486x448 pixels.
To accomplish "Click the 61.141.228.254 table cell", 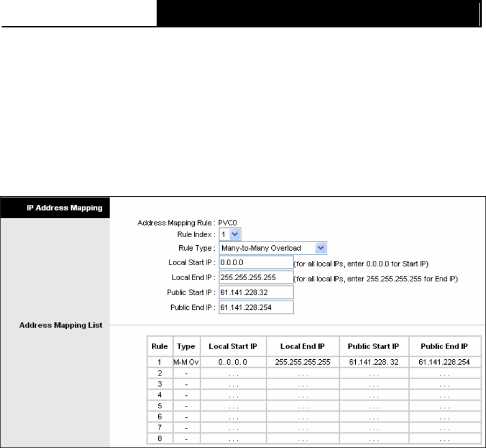I will (x=445, y=362).
